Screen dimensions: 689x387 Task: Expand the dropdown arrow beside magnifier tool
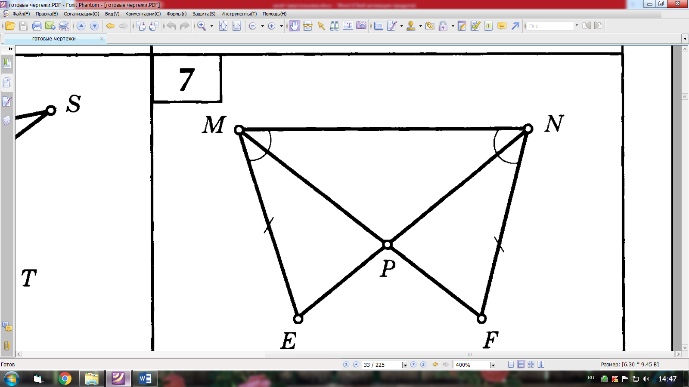(x=211, y=26)
